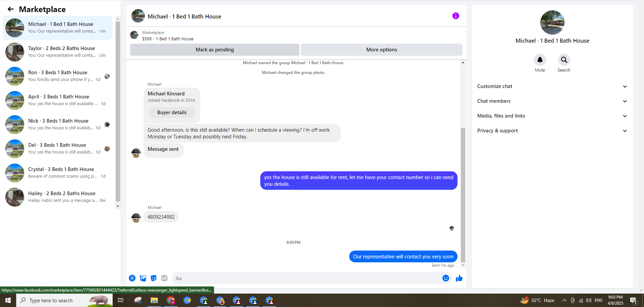The height and width of the screenshot is (307, 644).
Task: Open Crystal 3 Beds 1 Bath House chat
Action: click(x=58, y=173)
